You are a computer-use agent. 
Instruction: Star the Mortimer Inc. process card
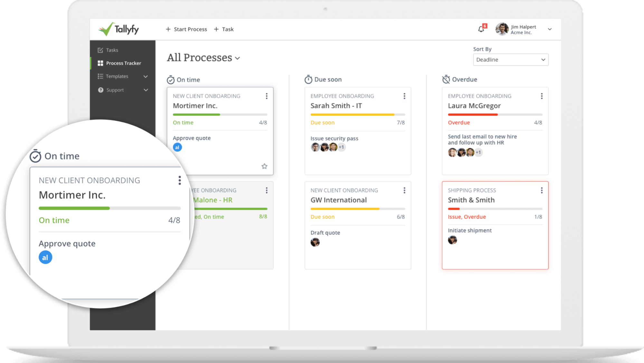click(x=264, y=166)
